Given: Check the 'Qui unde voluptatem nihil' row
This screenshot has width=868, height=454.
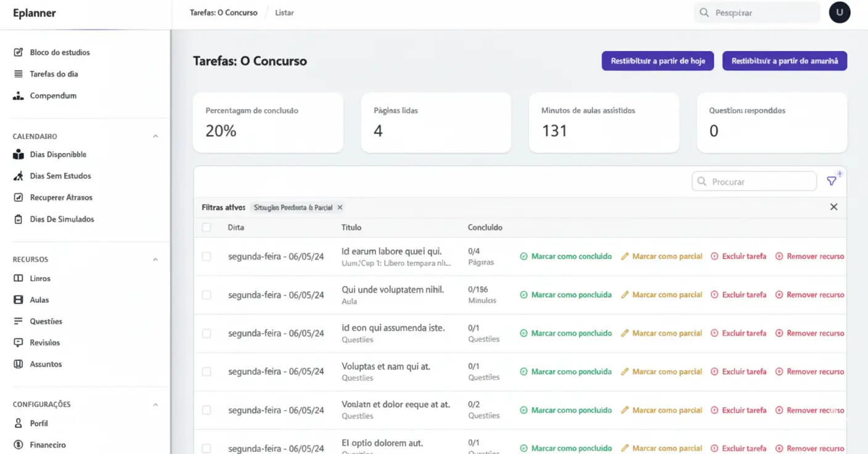Looking at the screenshot, I should tap(207, 294).
